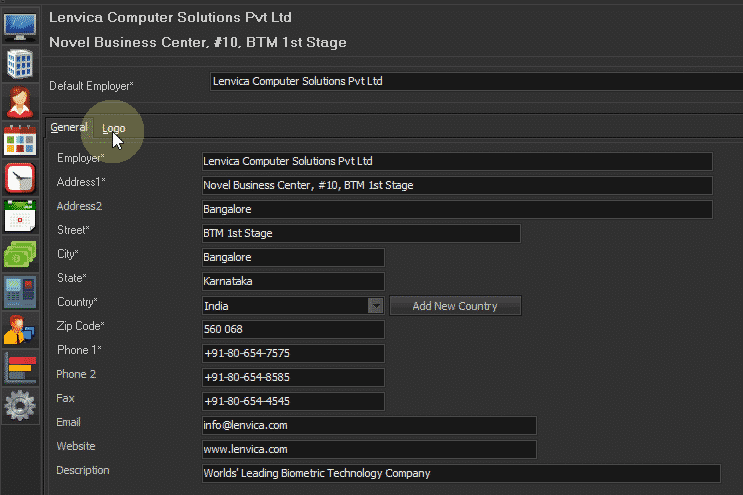Open the colorful calendar grid icon
The image size is (743, 495).
(20, 140)
